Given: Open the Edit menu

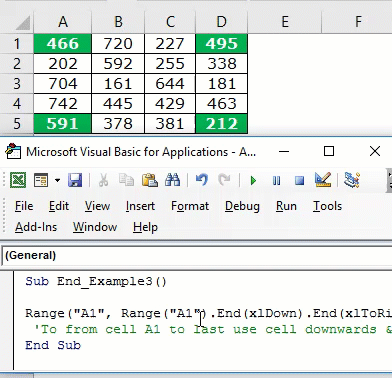Looking at the screenshot, I should [x=59, y=206].
